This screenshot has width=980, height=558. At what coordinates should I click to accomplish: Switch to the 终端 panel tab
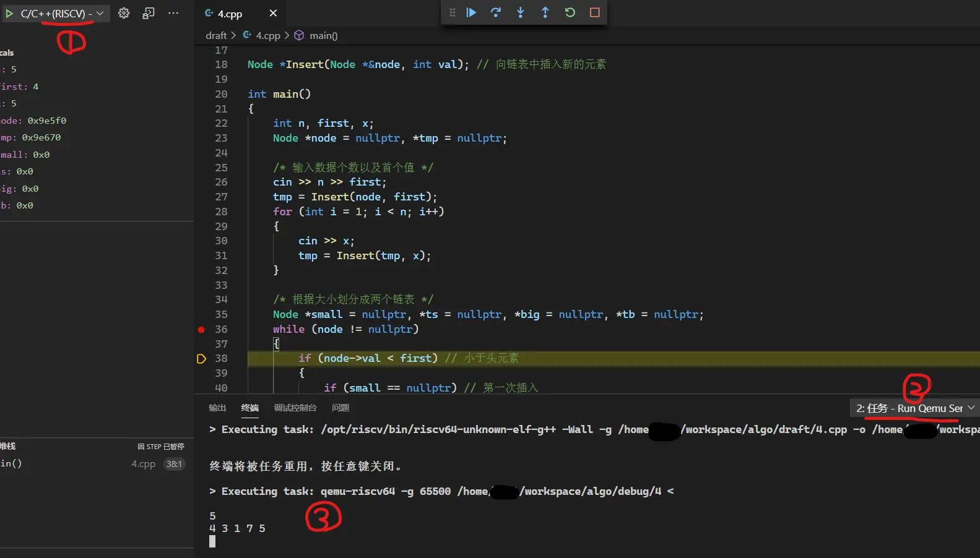point(250,408)
